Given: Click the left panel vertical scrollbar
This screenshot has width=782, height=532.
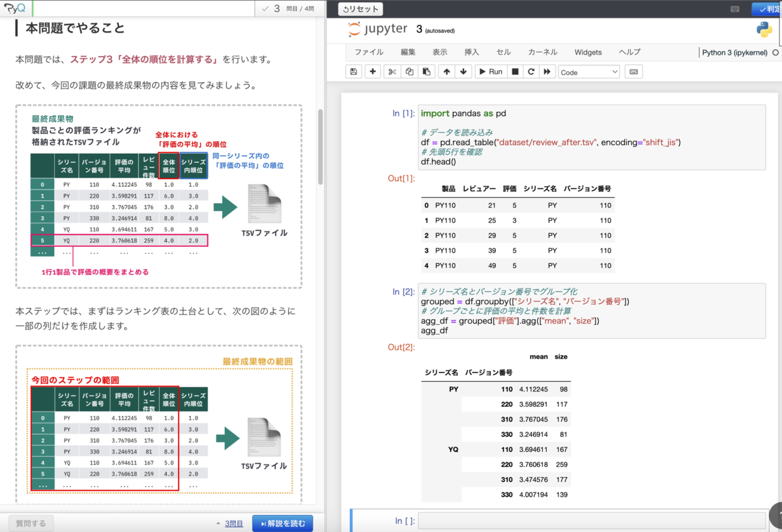Looking at the screenshot, I should pos(321,147).
